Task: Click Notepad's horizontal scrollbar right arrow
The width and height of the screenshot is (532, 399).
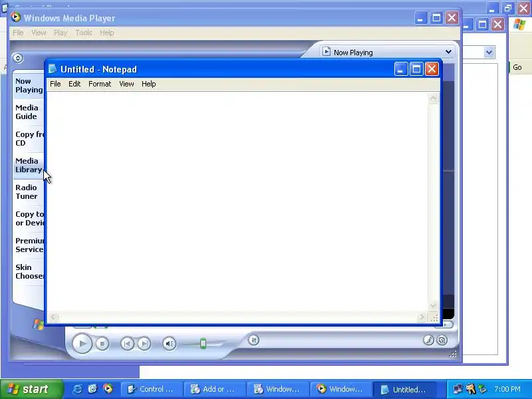Action: (422, 317)
